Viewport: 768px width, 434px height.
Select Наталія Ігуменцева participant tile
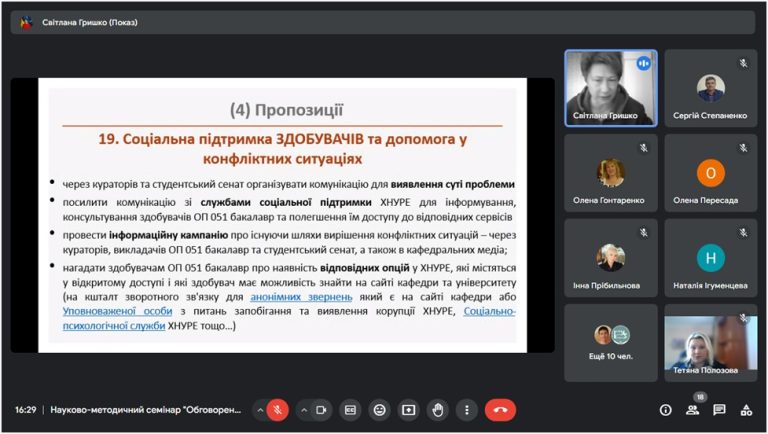coord(711,258)
